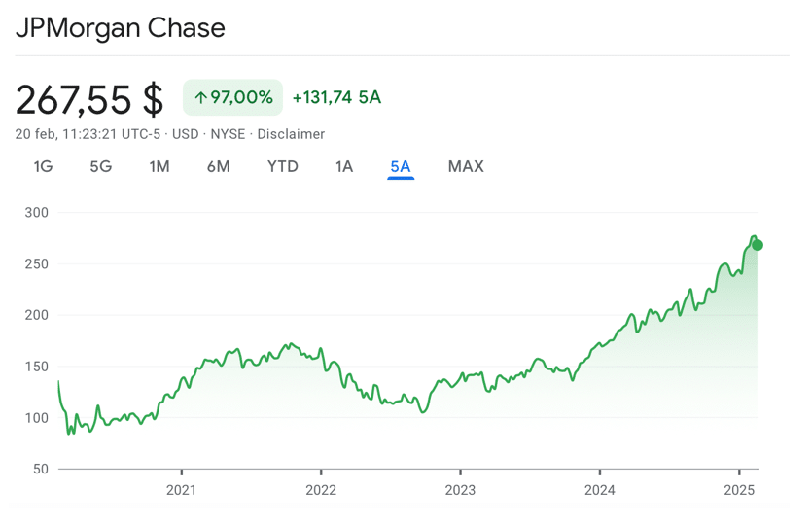
Task: Click the 250 y-axis label
Action: point(36,263)
